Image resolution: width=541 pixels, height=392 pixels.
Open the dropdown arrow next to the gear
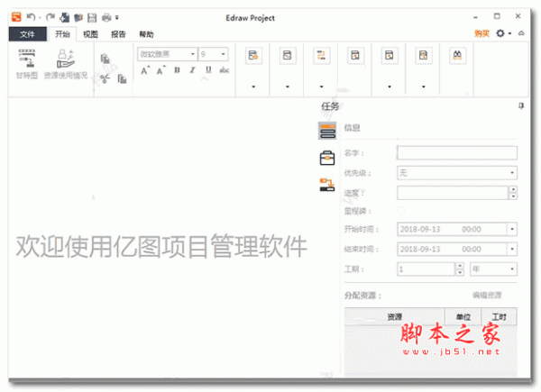pyautogui.click(x=509, y=33)
